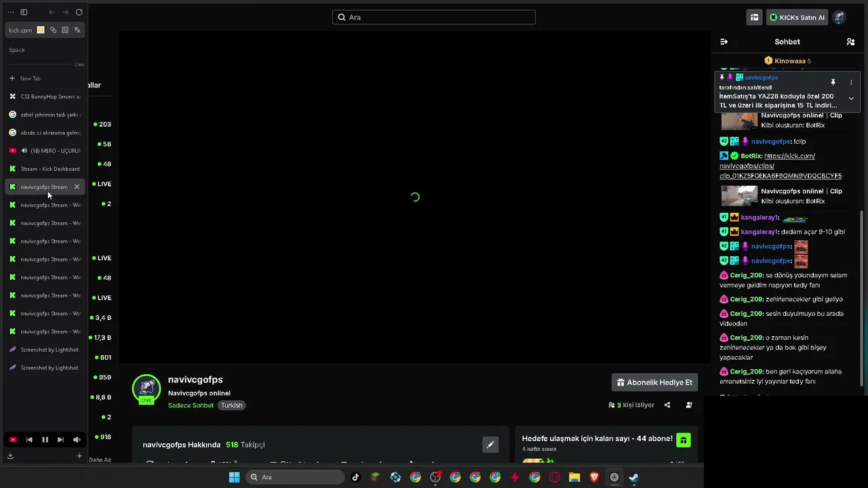The width and height of the screenshot is (868, 488).
Task: Click the Kinowaaa top gifter entry
Action: coord(787,61)
